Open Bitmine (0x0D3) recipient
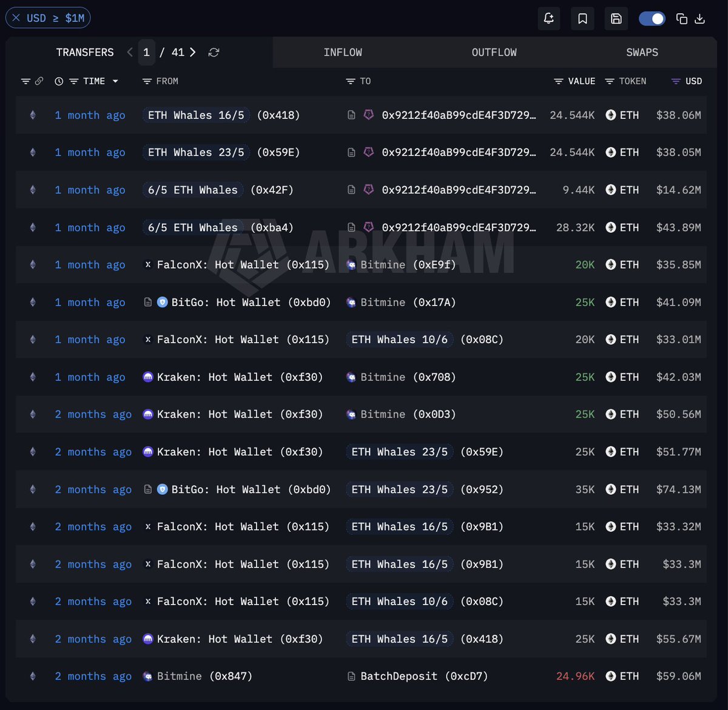Screen dimensions: 728x710 [x=408, y=415]
